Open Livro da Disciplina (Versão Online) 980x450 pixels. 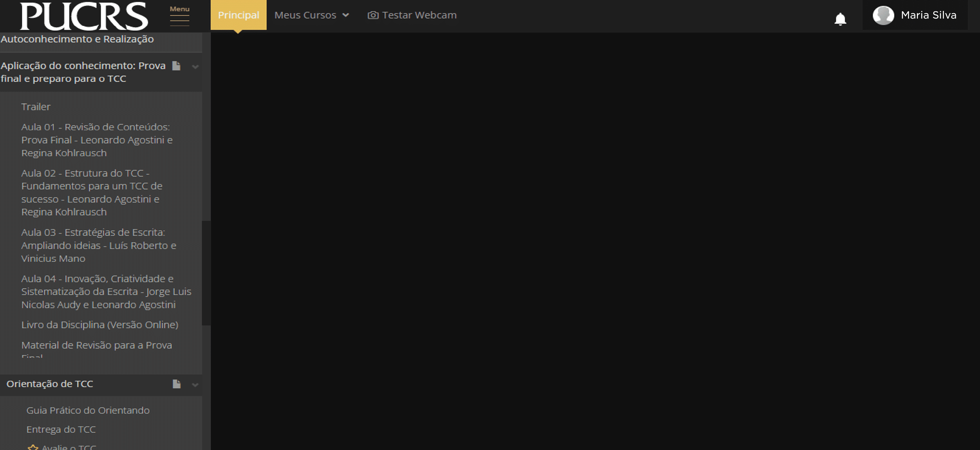tap(99, 325)
